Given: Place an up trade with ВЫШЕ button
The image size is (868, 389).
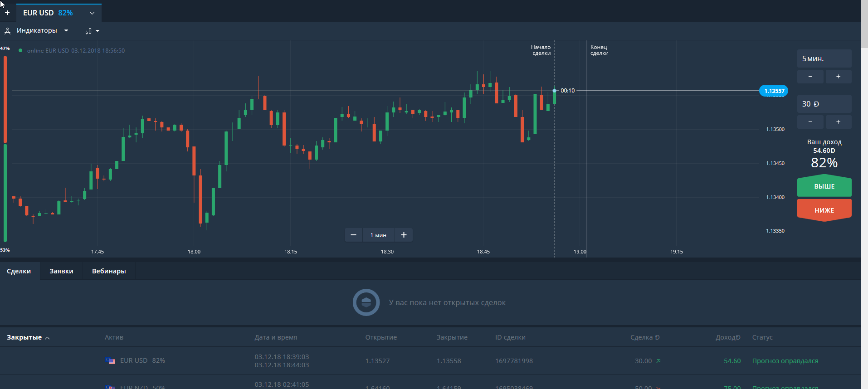Looking at the screenshot, I should 824,186.
